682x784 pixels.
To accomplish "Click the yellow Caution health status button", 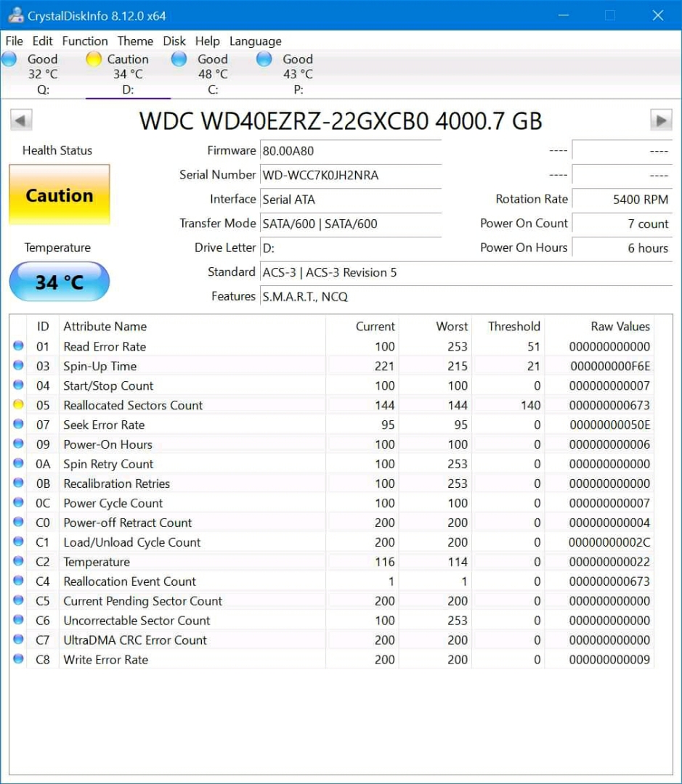I will click(x=59, y=195).
